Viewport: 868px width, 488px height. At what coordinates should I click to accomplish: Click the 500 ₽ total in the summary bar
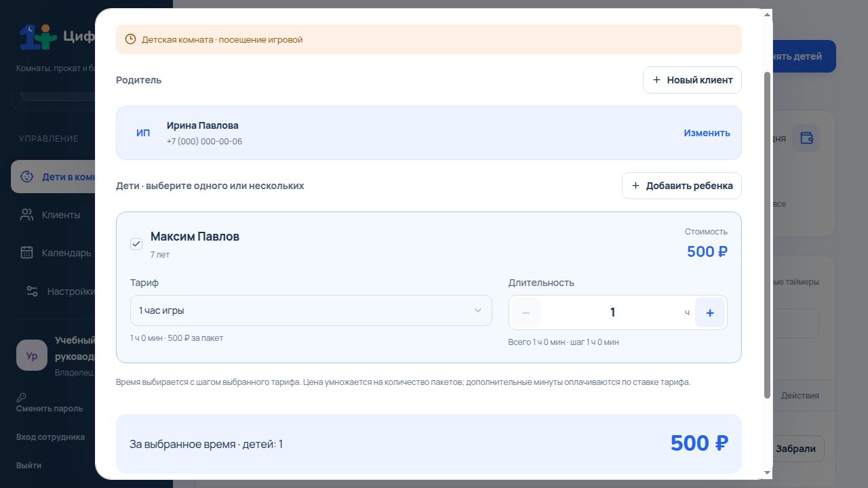[x=699, y=443]
